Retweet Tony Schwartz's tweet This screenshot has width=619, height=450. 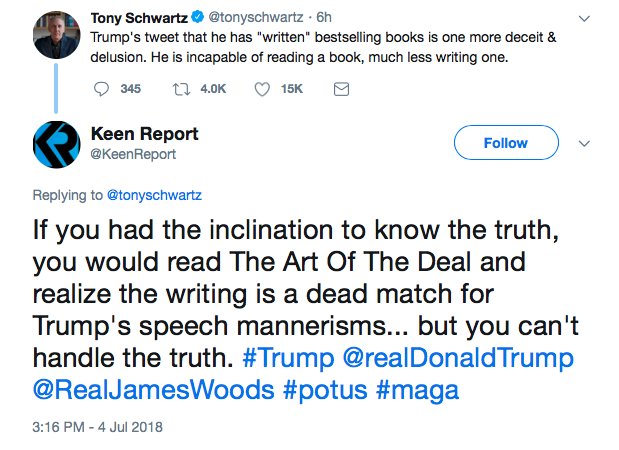(182, 89)
